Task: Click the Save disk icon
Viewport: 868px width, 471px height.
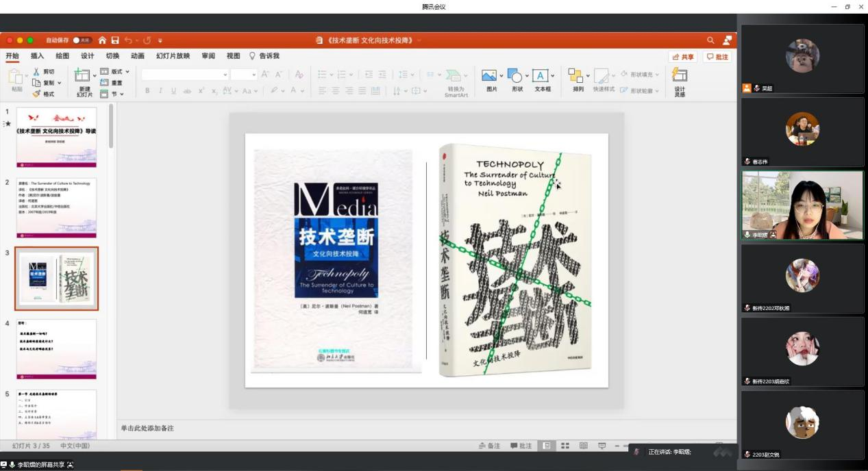Action: click(x=115, y=40)
